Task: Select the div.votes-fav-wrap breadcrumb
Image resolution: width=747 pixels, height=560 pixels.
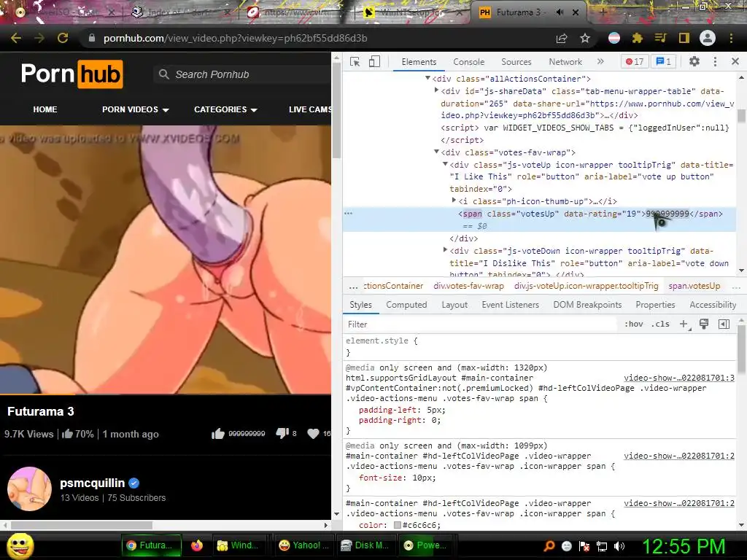Action: (468, 286)
